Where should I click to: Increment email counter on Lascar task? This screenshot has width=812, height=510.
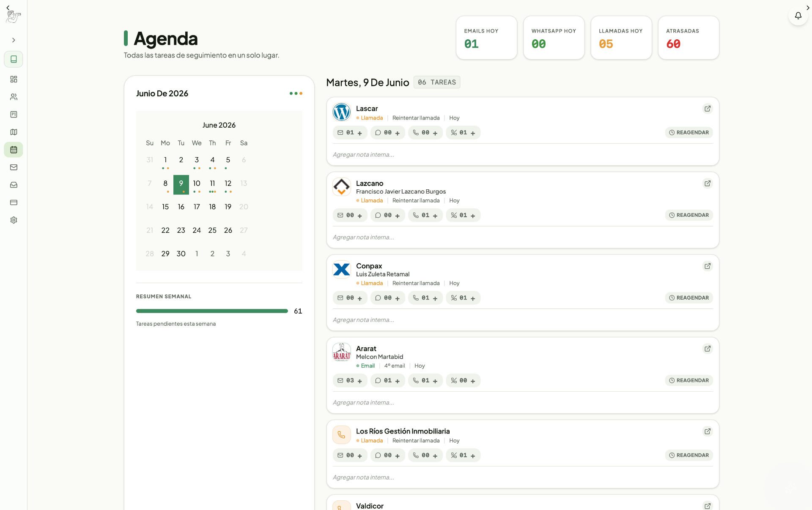pos(360,133)
